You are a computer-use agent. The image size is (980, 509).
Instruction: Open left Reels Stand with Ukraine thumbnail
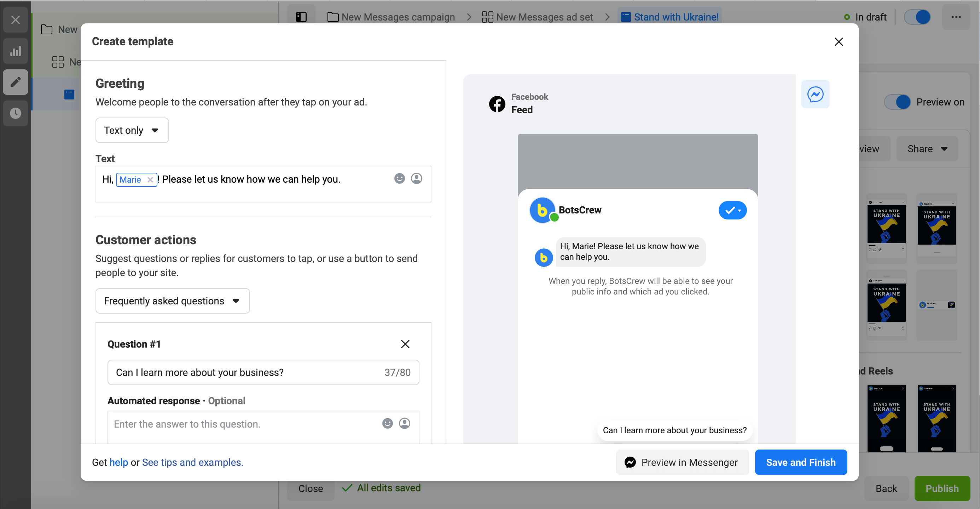[x=886, y=418]
